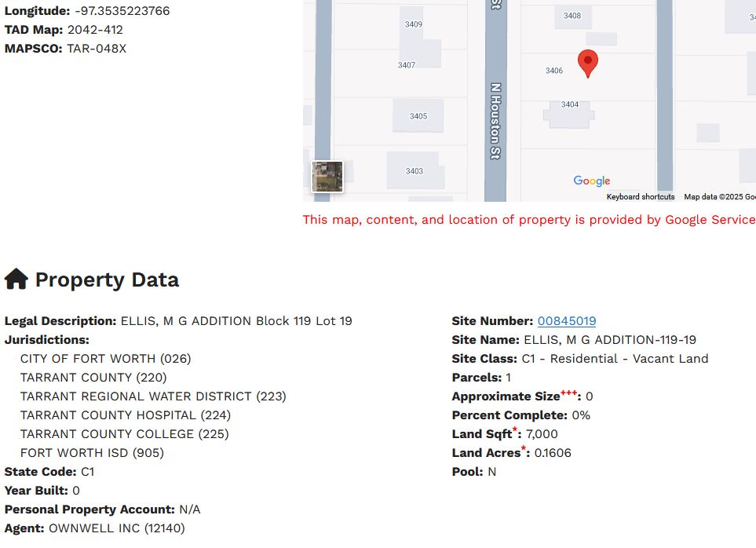Image resolution: width=756 pixels, height=548 pixels.
Task: Click the red location pin on map
Action: (588, 62)
